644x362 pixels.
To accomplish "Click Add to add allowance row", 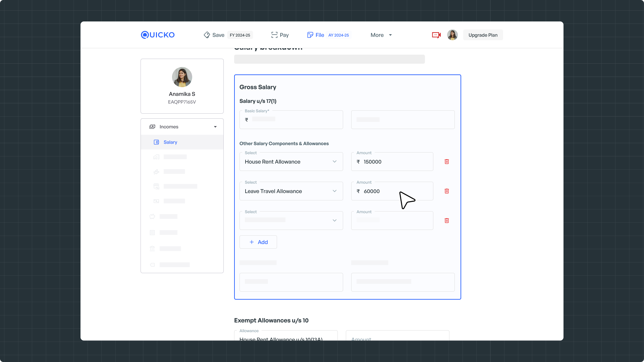I will [258, 242].
